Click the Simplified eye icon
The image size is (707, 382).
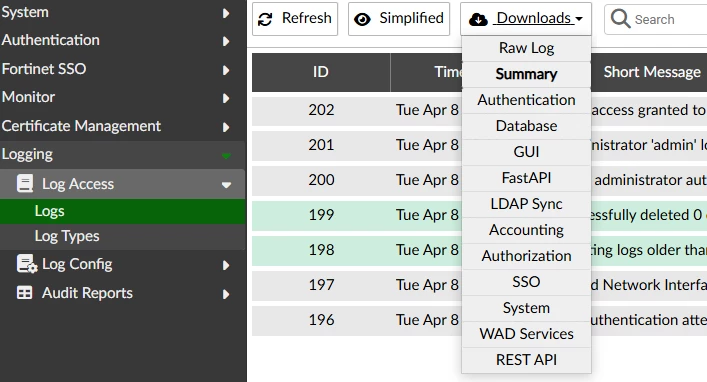coord(362,19)
